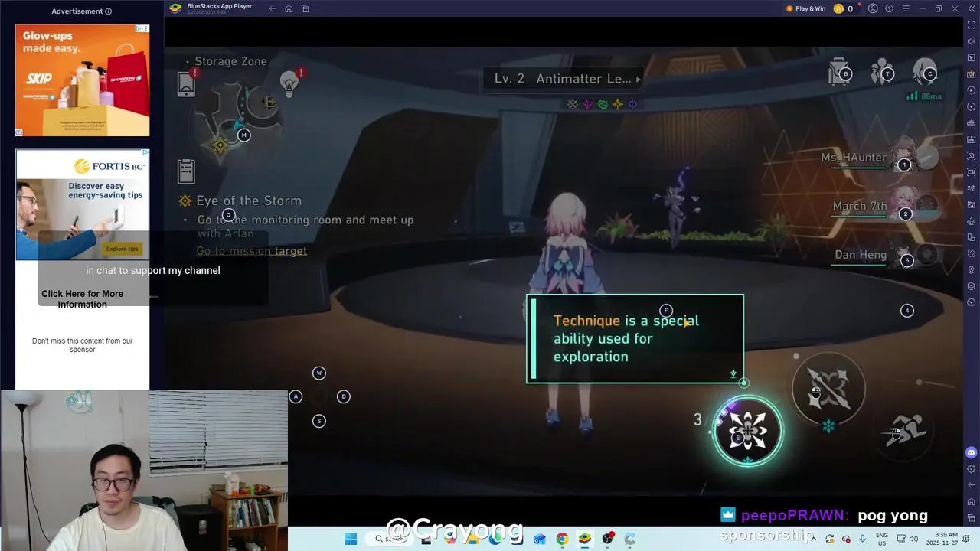
Task: Click the BlueStacks home icon
Action: point(289,8)
